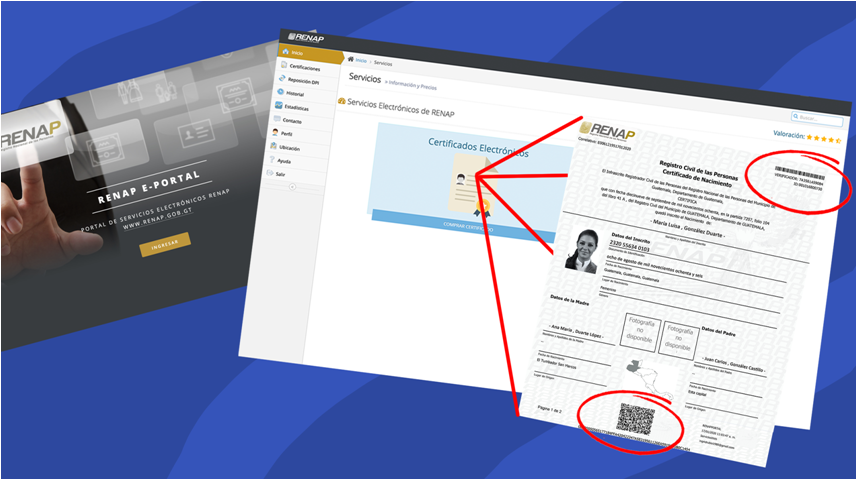Click the Inicio home icon in sidebar
Screen dimensions: 857x480
[284, 53]
